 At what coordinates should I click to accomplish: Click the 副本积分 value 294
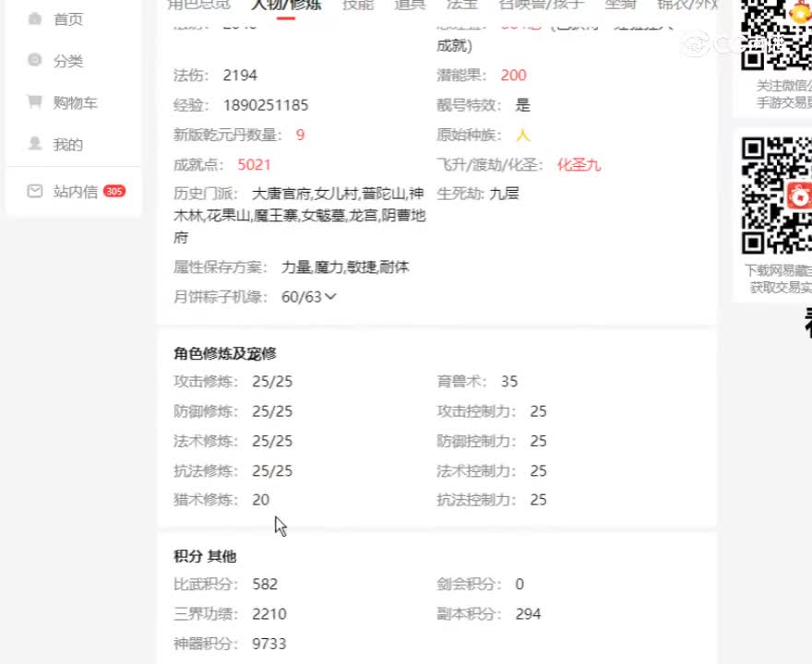pyautogui.click(x=528, y=614)
